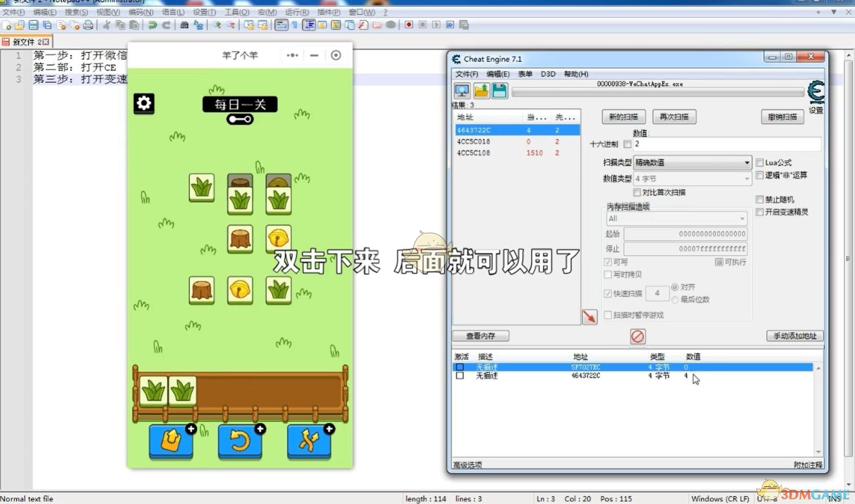Click the shuffle power-up button in game
855x504 pixels.
point(309,441)
